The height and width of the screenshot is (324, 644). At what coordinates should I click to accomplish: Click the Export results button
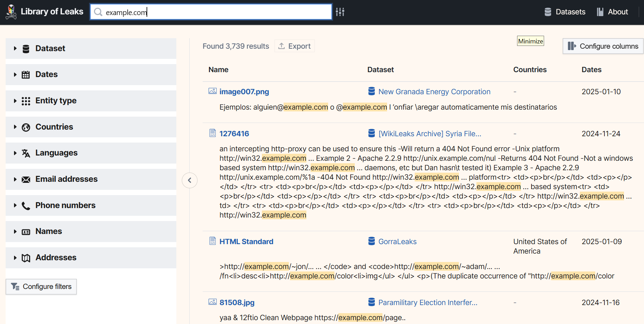pos(294,46)
